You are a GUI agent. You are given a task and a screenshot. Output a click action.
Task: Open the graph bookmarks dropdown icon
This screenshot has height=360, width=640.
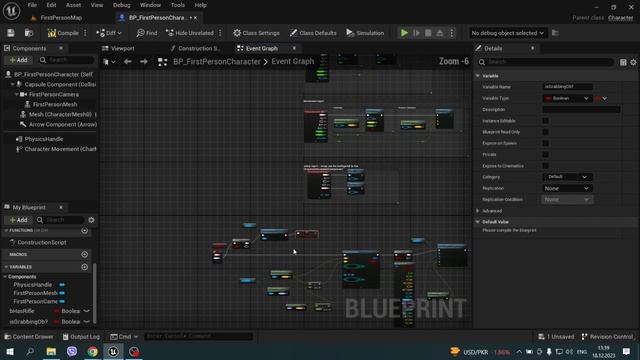[x=109, y=62]
